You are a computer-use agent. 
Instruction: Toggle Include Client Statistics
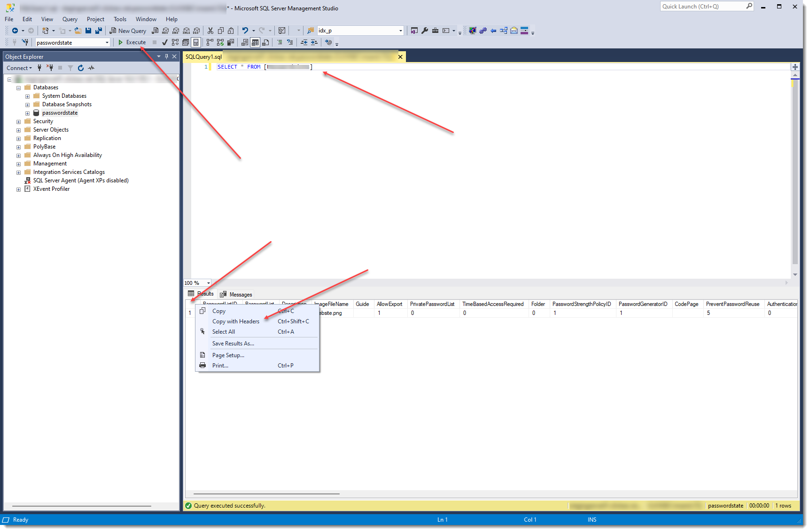pos(231,42)
